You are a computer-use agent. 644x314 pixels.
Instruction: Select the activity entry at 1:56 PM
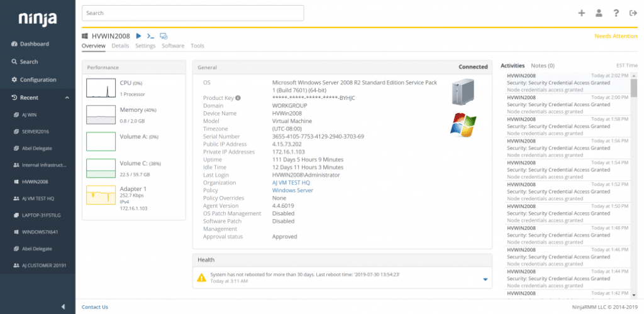point(567,148)
